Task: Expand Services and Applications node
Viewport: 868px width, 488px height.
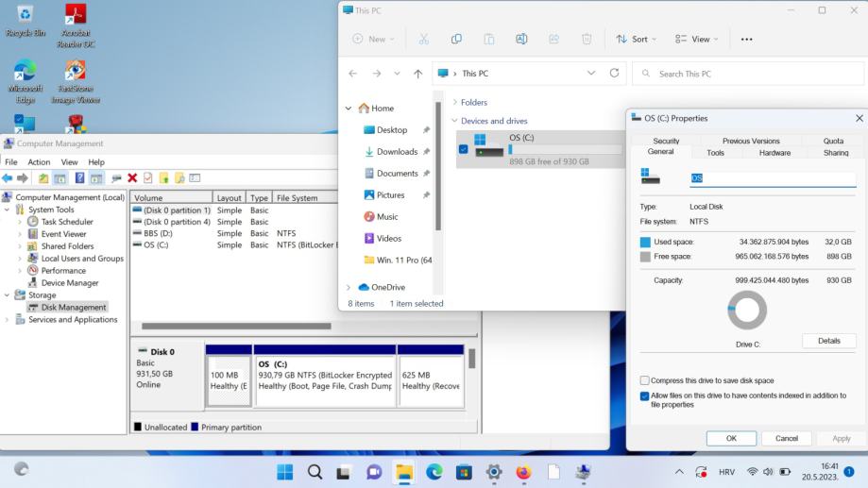Action: pos(9,319)
